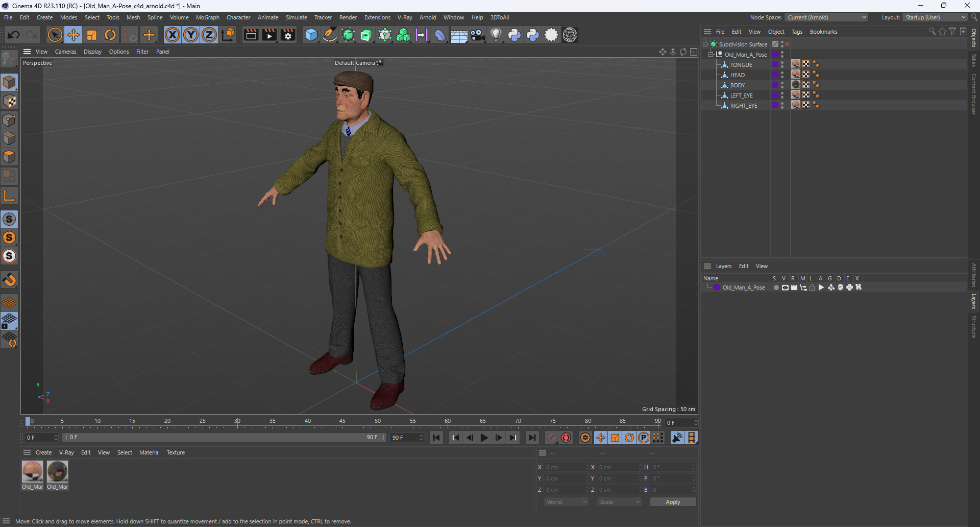Toggle the coordinate system icon

(x=229, y=35)
